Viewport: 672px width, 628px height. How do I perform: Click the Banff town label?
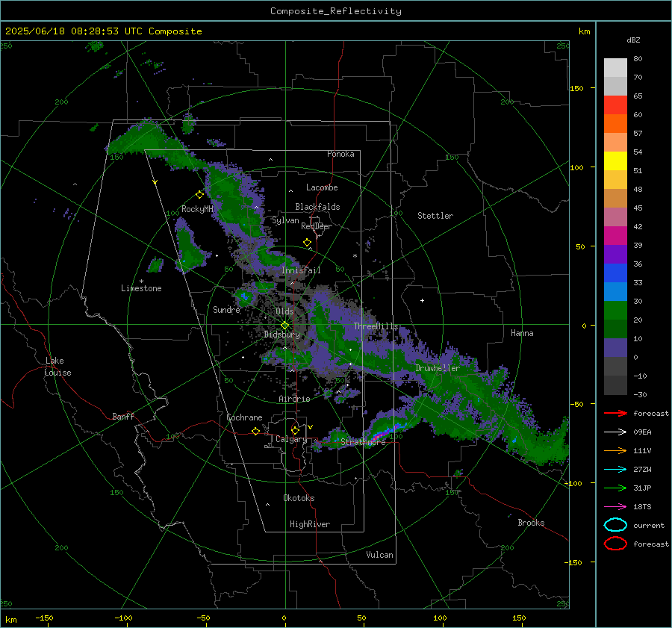pyautogui.click(x=123, y=416)
